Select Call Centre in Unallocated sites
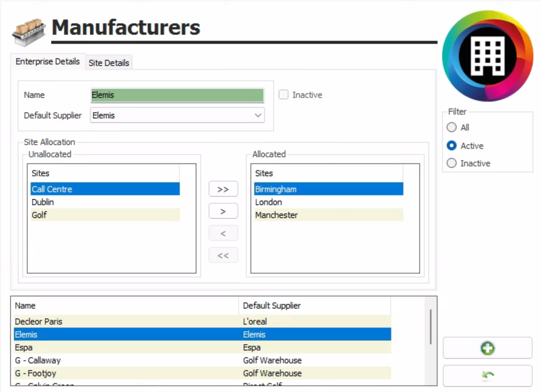Screen dimensions: 541x392 pyautogui.click(x=105, y=189)
